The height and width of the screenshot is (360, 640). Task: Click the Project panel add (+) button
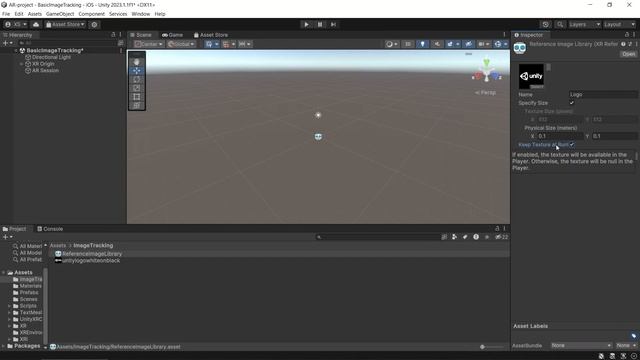pos(7,237)
